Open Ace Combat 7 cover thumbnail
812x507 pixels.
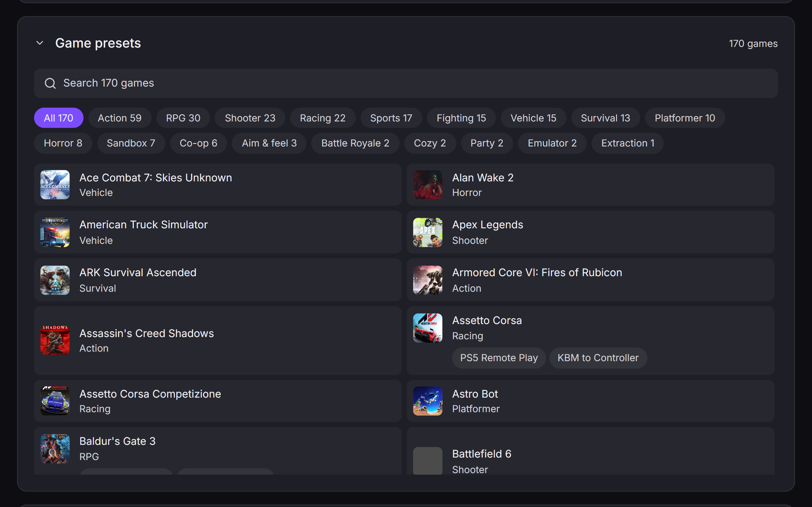coord(55,185)
